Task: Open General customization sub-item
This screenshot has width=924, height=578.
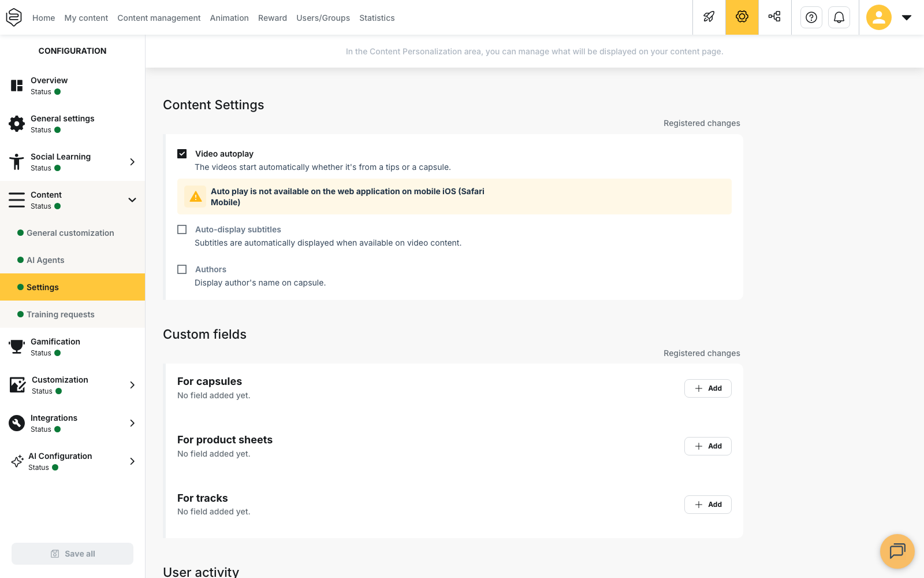Action: (x=72, y=233)
